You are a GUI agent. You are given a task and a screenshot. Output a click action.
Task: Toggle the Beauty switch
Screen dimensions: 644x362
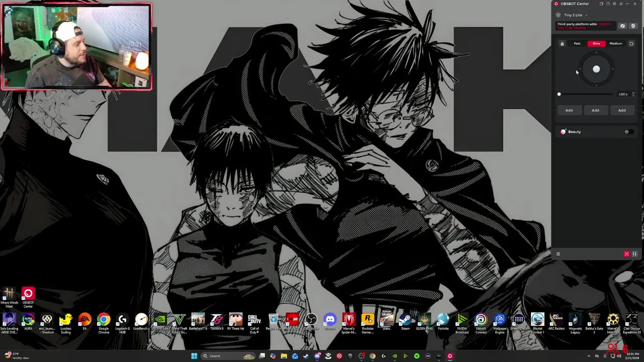point(628,132)
